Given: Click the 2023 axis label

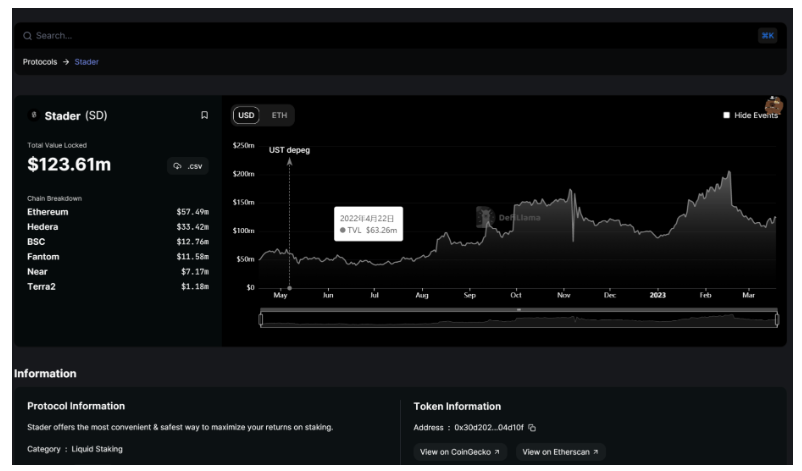Looking at the screenshot, I should coord(658,295).
